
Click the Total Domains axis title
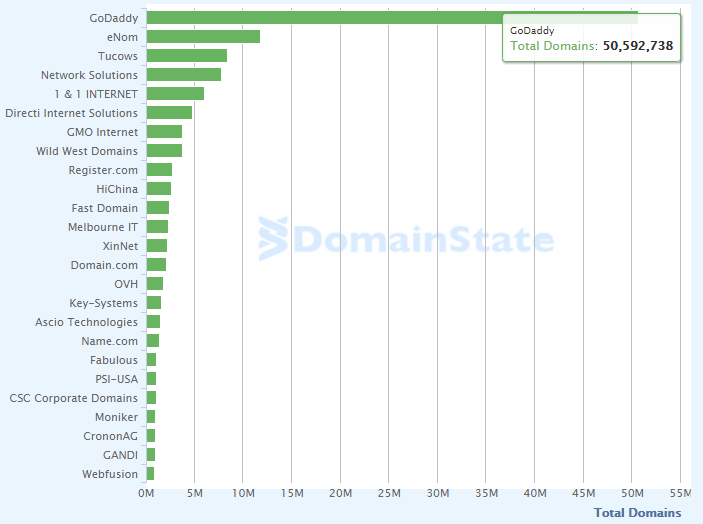pos(637,513)
